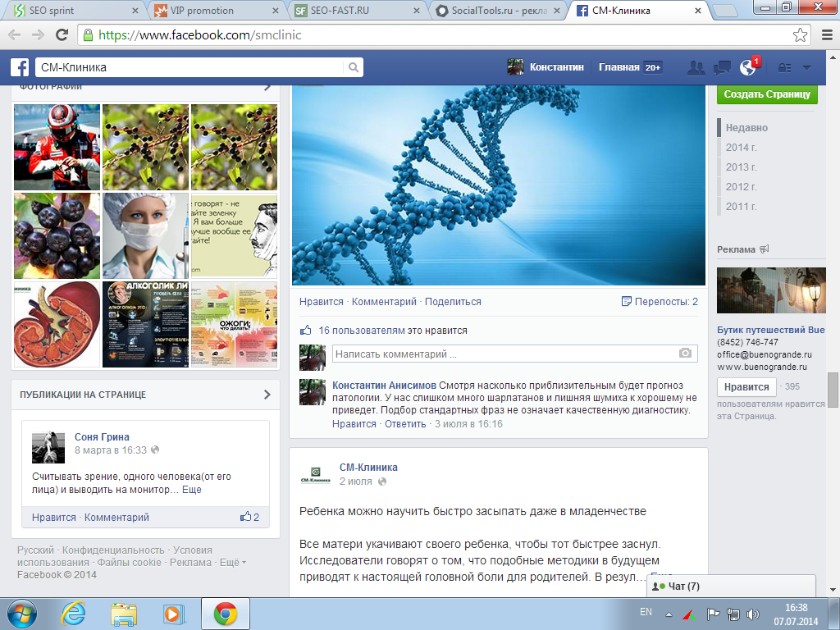
Task: Expand Публикации на странице chevron
Action: pyautogui.click(x=267, y=395)
